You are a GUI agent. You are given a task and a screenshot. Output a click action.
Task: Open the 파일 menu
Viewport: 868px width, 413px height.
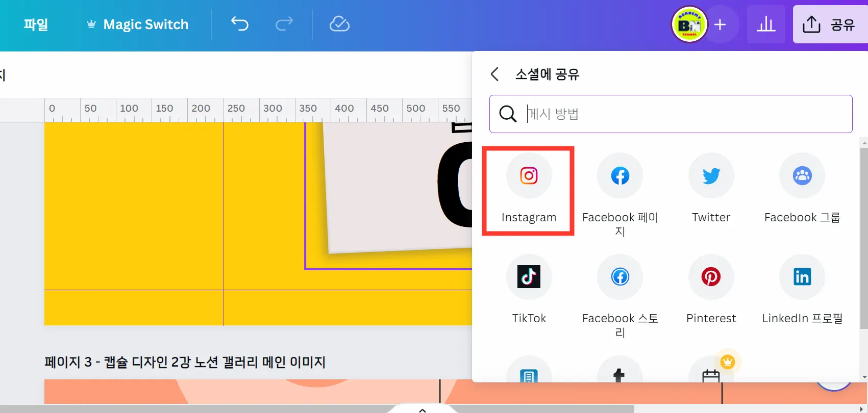coord(36,24)
